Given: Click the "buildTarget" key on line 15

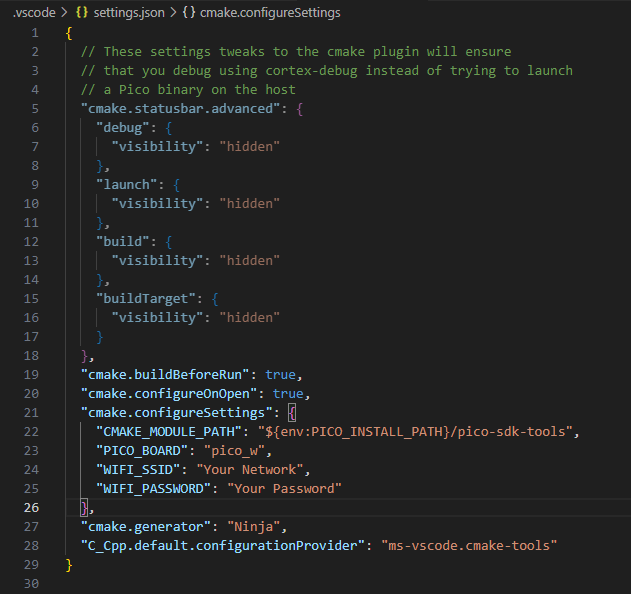Looking at the screenshot, I should (146, 299).
